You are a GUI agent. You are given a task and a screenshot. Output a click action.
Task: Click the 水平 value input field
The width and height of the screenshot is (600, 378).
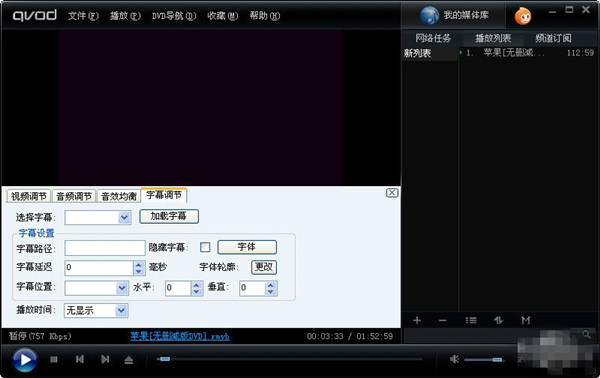click(x=178, y=288)
